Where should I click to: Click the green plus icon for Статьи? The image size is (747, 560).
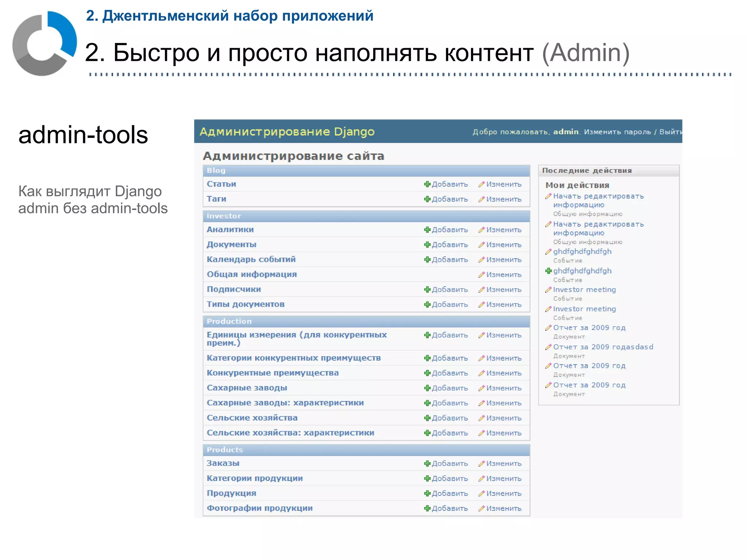tap(427, 184)
